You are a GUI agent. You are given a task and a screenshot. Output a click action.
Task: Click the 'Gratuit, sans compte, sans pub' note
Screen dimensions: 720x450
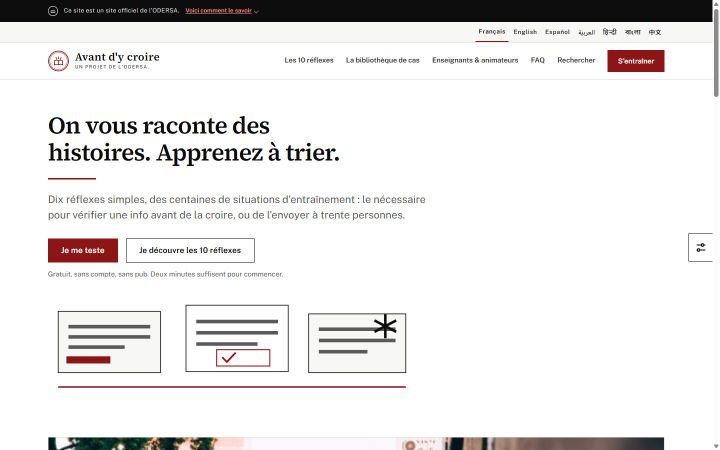pos(165,274)
